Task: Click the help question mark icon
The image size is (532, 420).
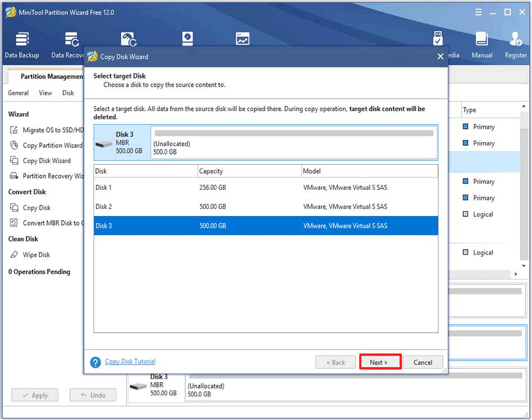Action: point(95,362)
